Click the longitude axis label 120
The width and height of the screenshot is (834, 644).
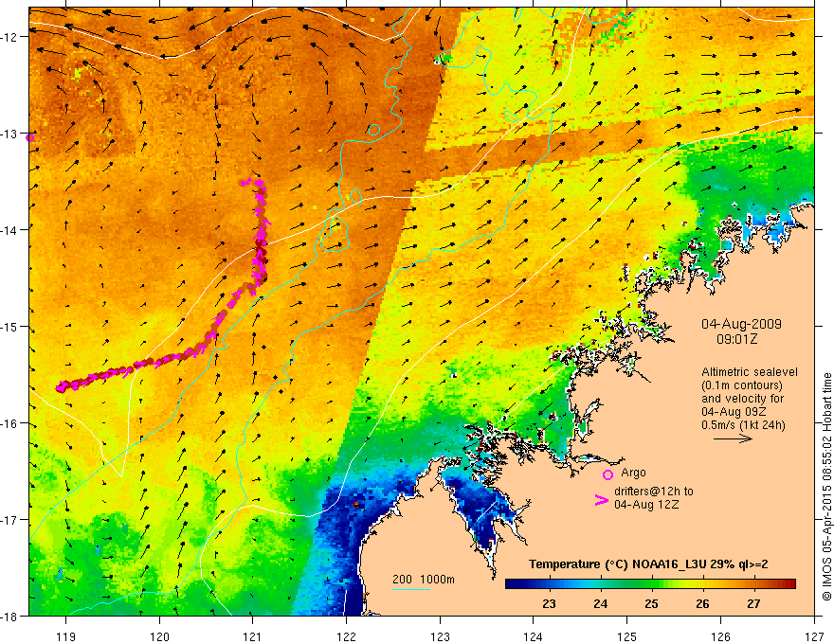(x=159, y=636)
